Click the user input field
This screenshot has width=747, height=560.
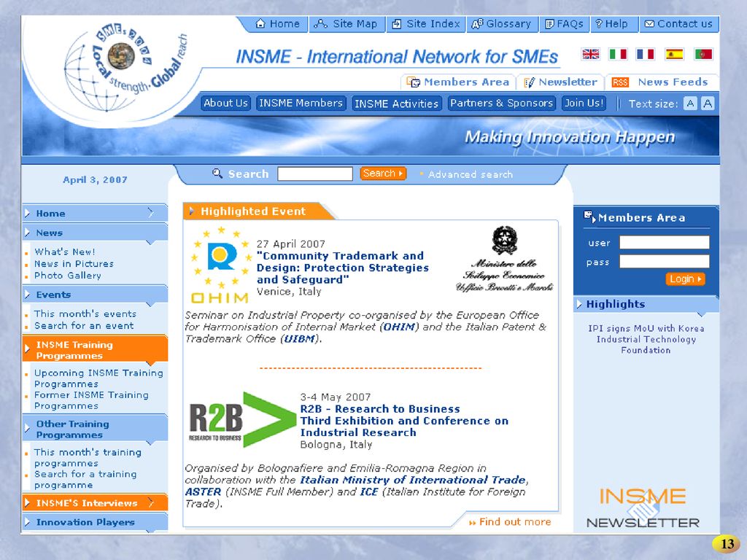tap(664, 243)
